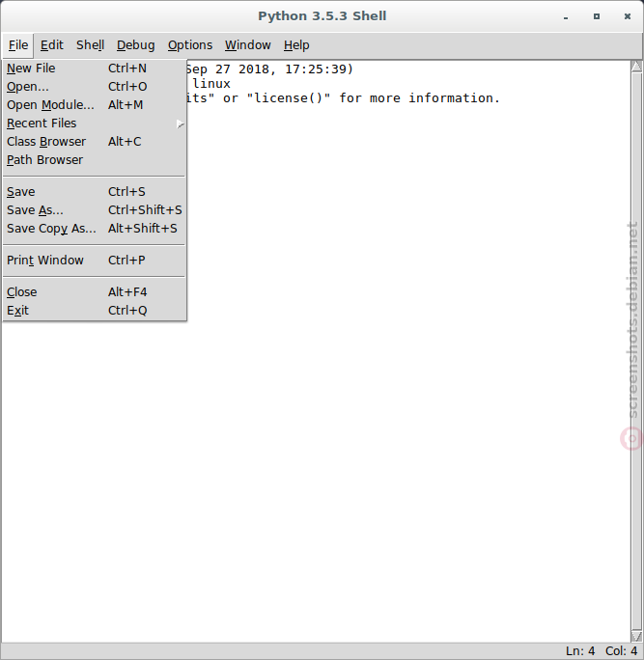
Task: Click the scrollbar down arrow
Action: pos(636,636)
